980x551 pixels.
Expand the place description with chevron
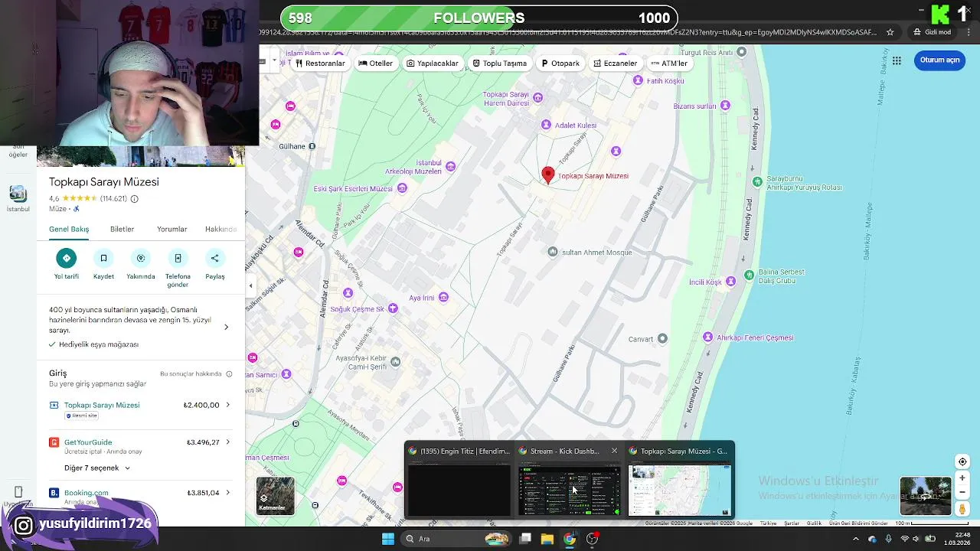click(x=226, y=327)
